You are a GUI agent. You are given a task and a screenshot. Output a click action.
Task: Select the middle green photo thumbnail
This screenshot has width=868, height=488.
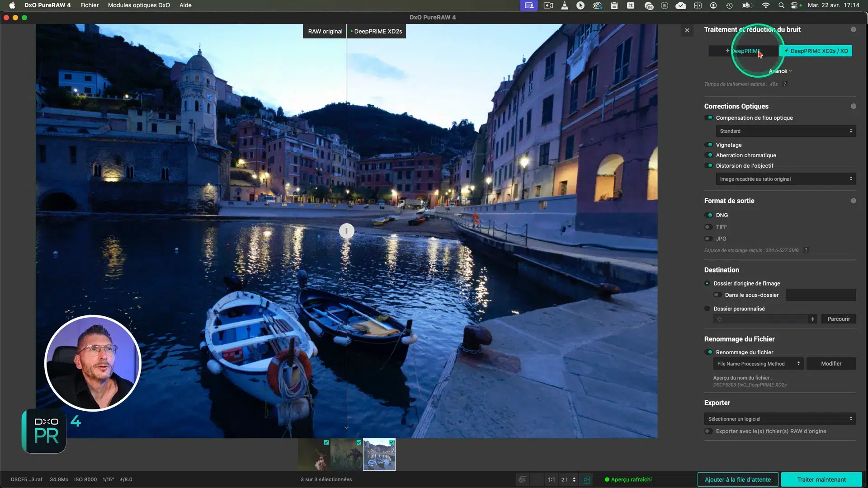pos(346,455)
